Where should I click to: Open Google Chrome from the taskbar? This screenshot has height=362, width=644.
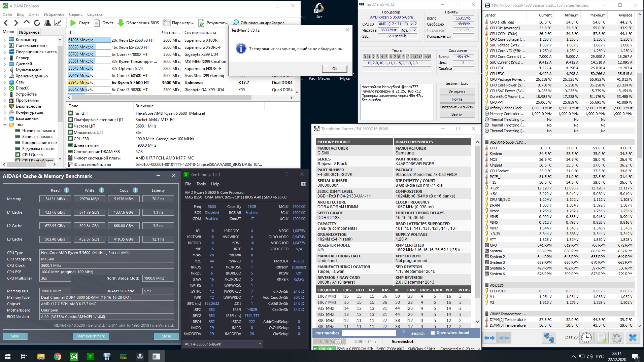pos(58,356)
